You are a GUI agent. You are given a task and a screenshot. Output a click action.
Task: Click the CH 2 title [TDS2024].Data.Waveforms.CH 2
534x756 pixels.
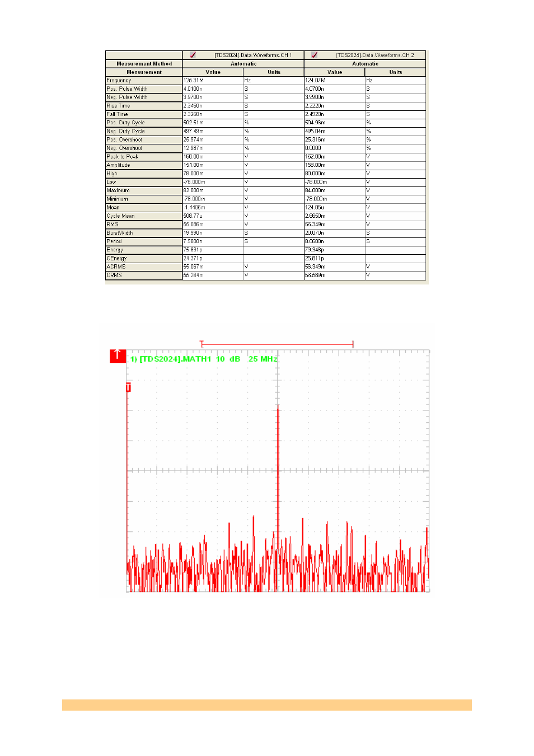pos(375,55)
